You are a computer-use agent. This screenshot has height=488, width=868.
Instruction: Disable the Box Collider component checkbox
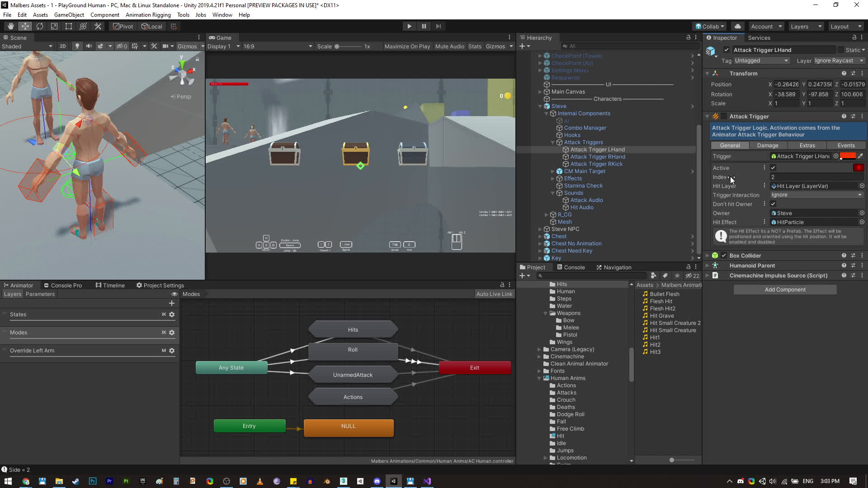pos(724,256)
